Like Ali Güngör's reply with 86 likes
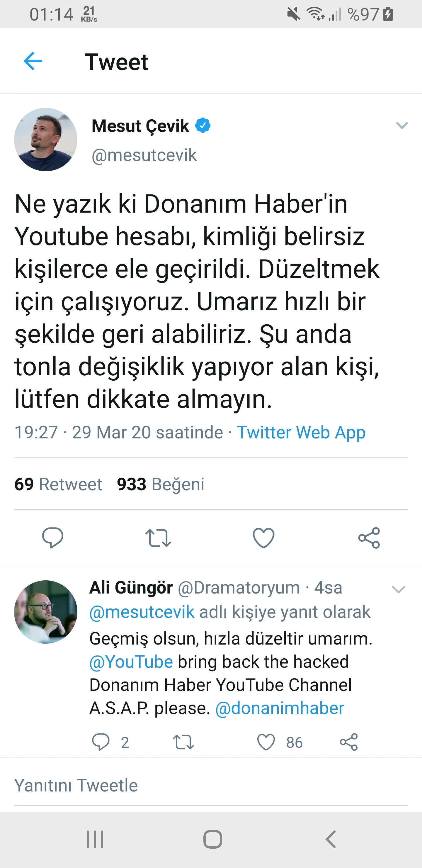The image size is (422, 868). 266,742
